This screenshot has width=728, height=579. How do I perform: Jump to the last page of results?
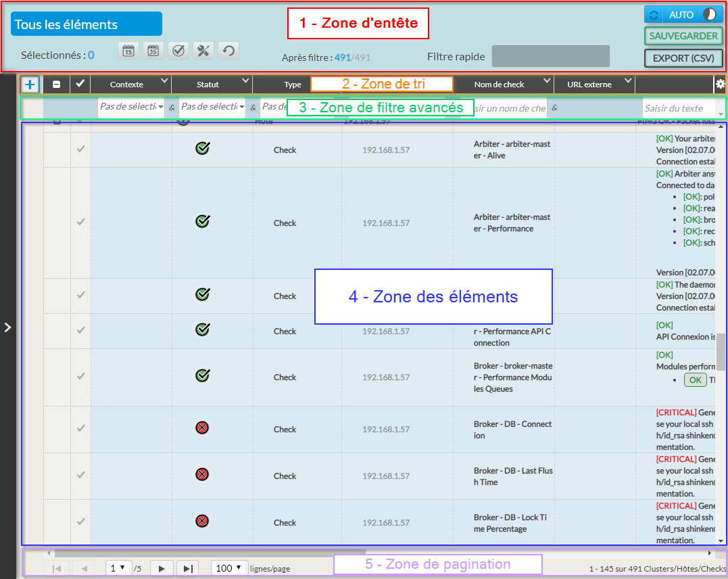tap(188, 569)
